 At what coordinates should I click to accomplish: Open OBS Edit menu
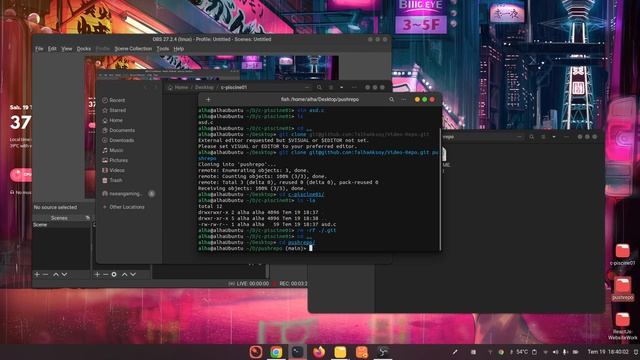click(52, 49)
